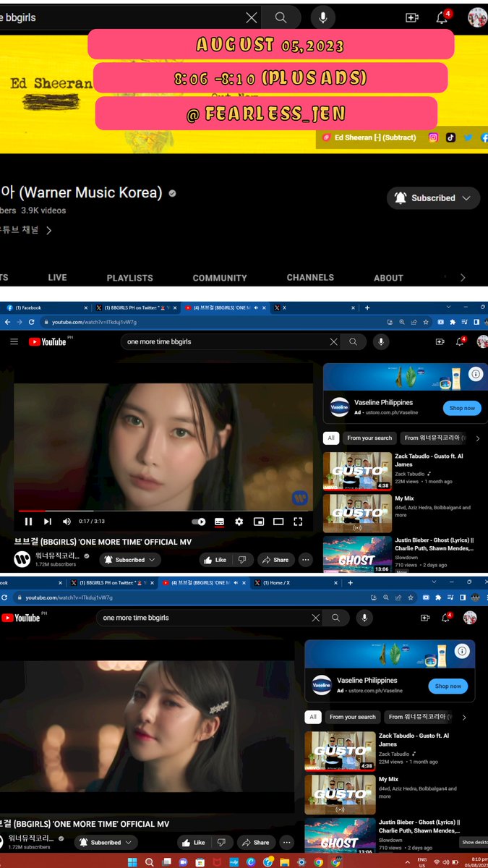Dislike the video in the middle window
Screen dimensions: 488x868
click(243, 560)
